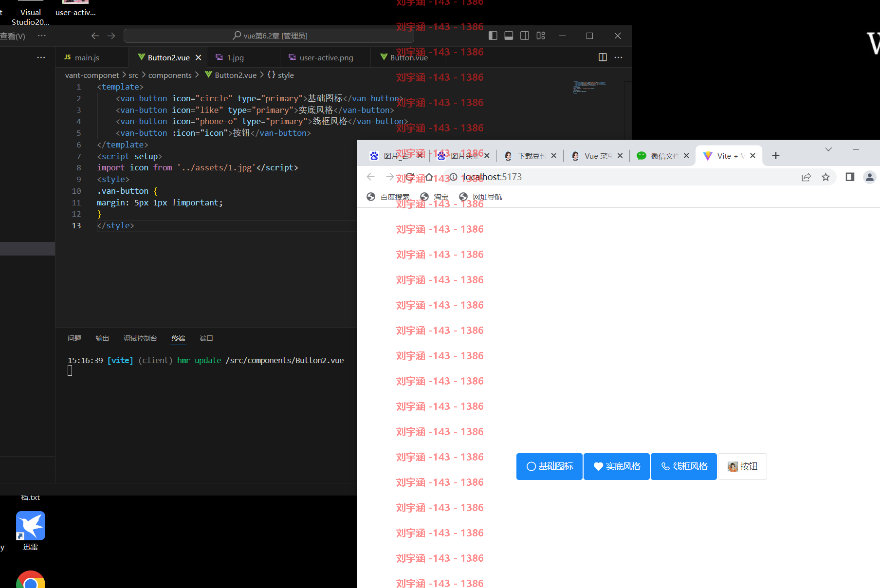Image resolution: width=880 pixels, height=588 pixels.
Task: Click line 8 import statement in editor
Action: click(197, 167)
